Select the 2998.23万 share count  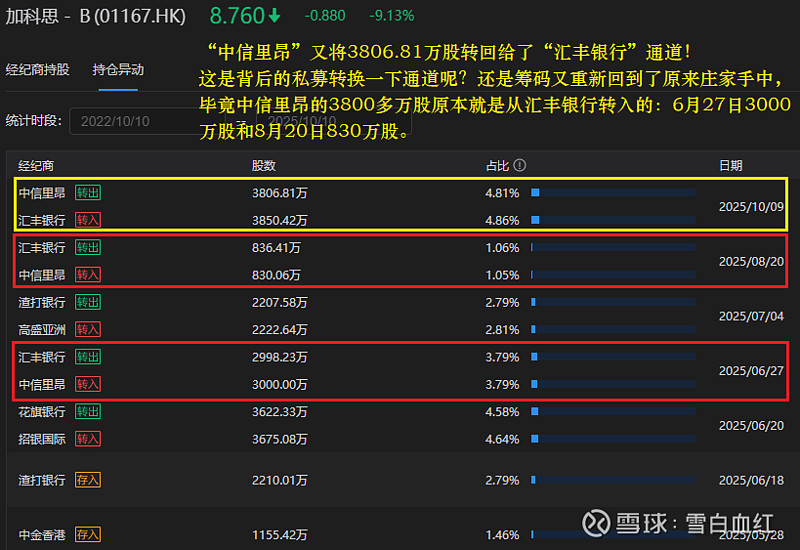[280, 357]
